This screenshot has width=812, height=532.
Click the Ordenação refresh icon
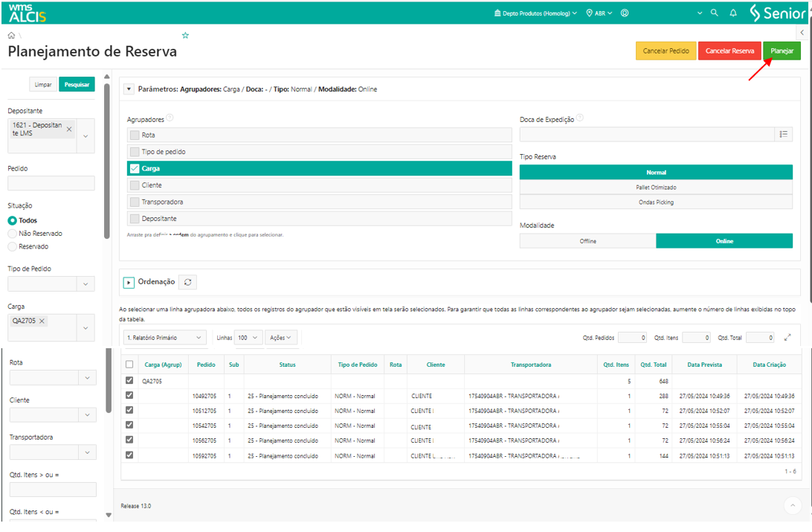tap(188, 282)
